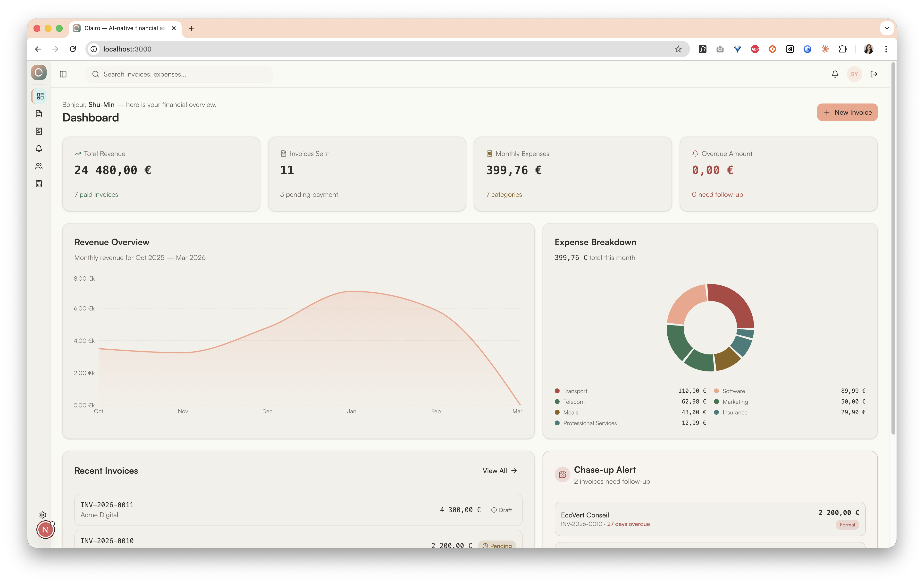Open invoice INV-2026-0011 Acme Digital row
The width and height of the screenshot is (924, 584).
[x=298, y=510]
